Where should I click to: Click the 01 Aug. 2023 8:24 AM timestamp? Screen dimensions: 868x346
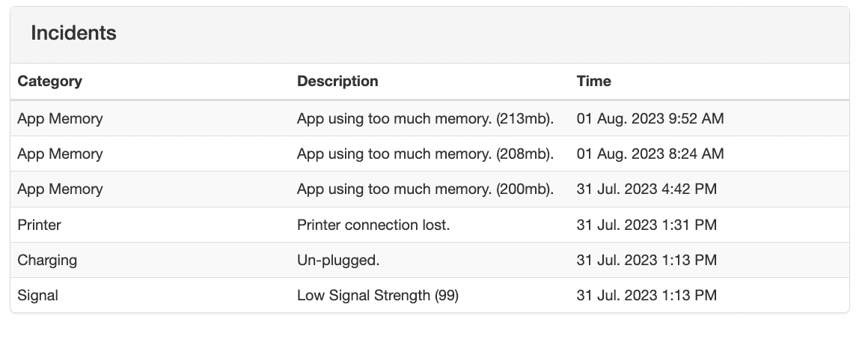[x=650, y=154]
